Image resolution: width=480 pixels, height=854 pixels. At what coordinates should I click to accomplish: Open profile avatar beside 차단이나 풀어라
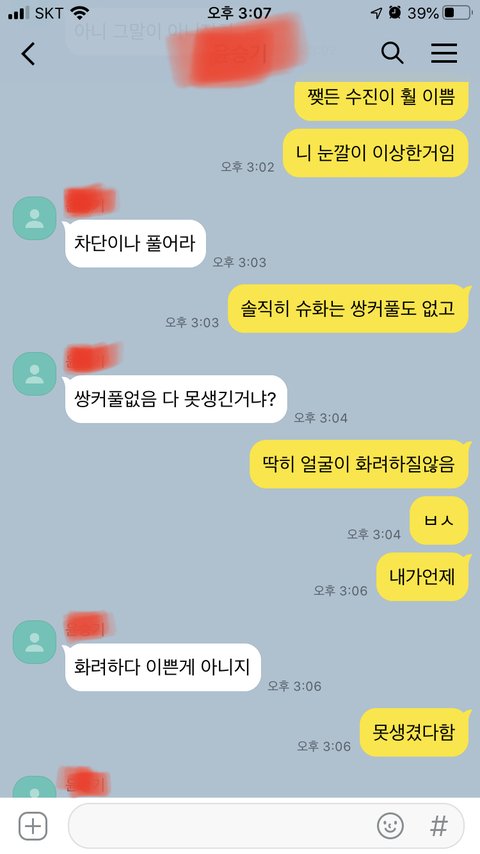point(34,218)
